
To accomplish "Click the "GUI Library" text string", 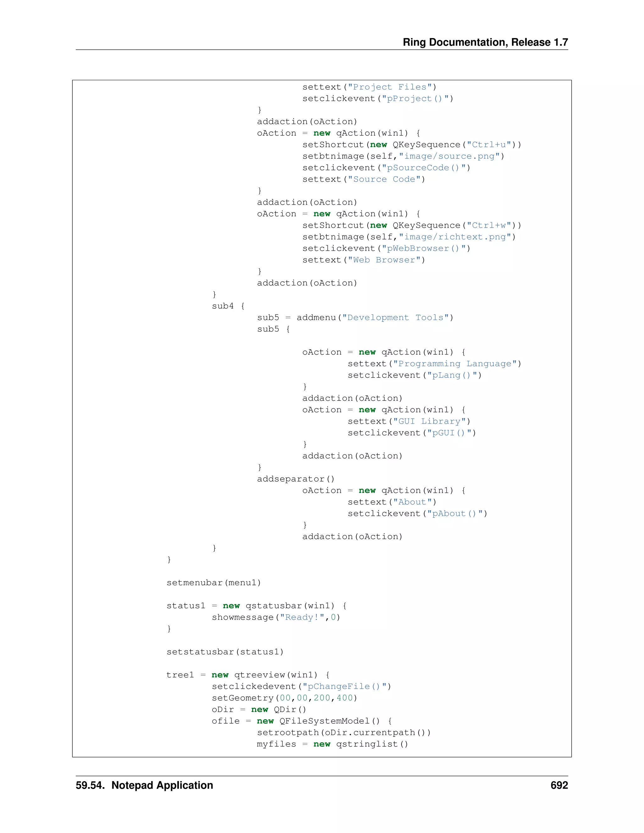I will 429,422.
